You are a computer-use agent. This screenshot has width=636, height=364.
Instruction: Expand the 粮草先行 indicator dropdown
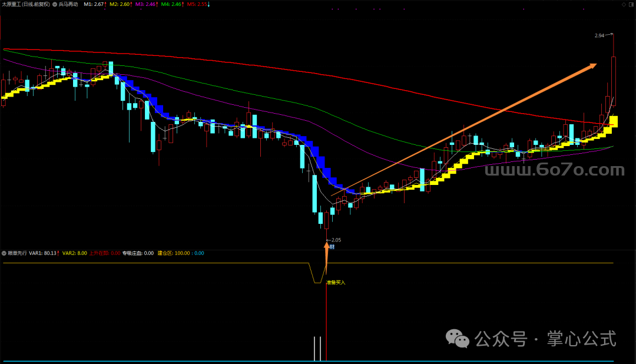tap(5, 253)
